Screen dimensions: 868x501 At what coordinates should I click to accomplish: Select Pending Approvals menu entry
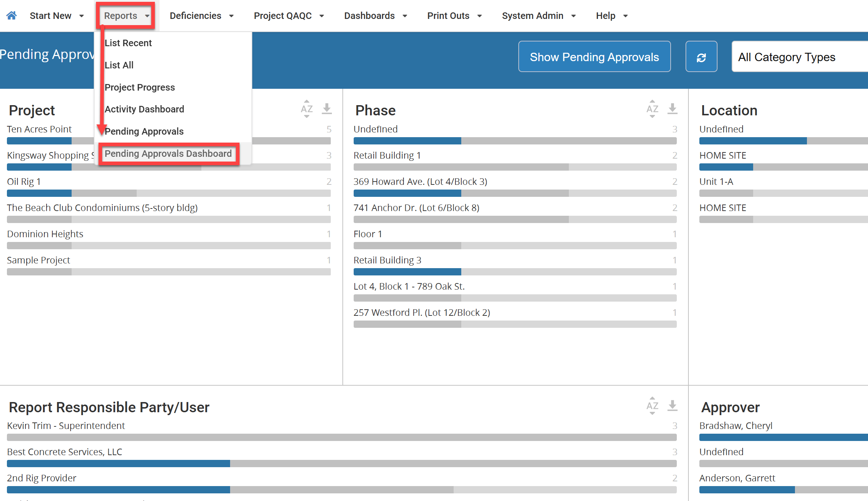click(144, 131)
